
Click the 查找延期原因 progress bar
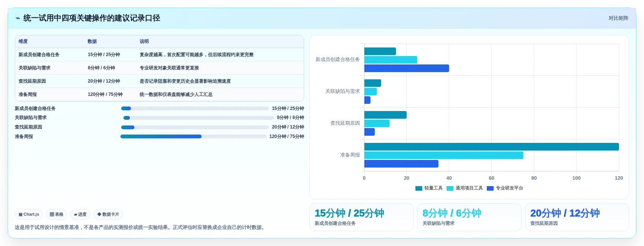tap(195, 127)
